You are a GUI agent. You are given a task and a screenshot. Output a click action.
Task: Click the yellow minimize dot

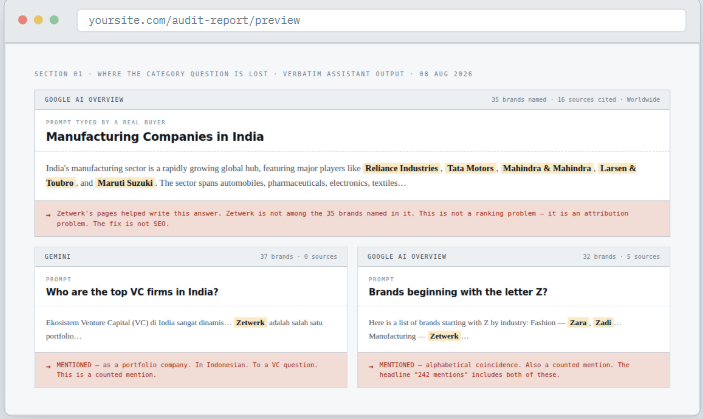click(x=39, y=20)
